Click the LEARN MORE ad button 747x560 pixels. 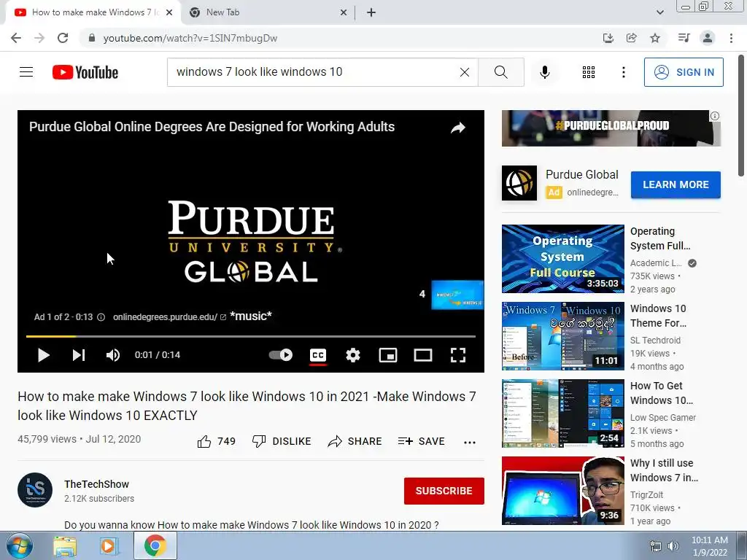coord(676,184)
